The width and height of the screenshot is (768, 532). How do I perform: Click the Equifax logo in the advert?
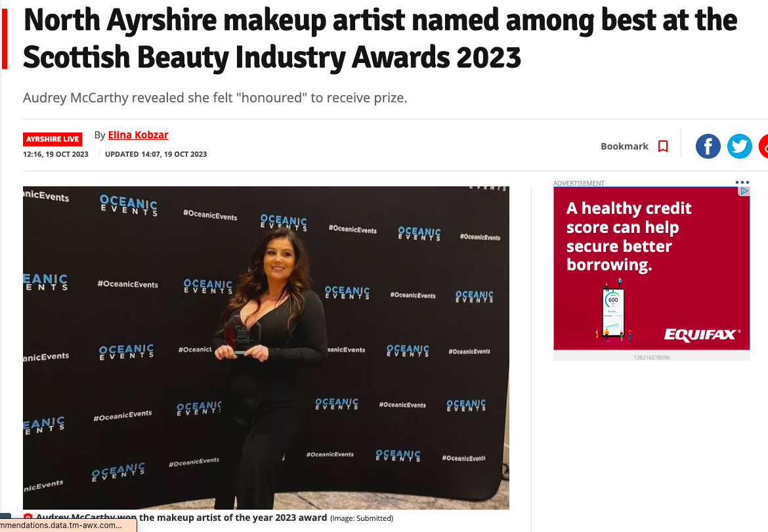(702, 335)
